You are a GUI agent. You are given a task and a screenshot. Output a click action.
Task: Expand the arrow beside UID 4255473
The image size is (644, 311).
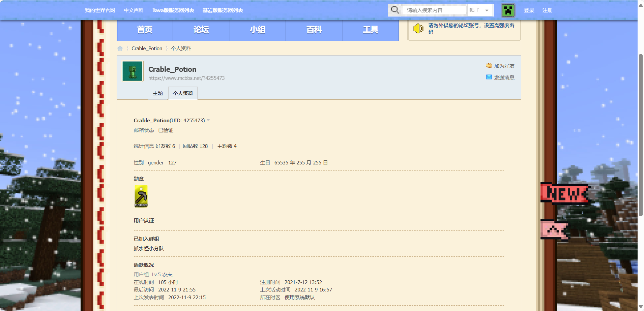pyautogui.click(x=208, y=120)
